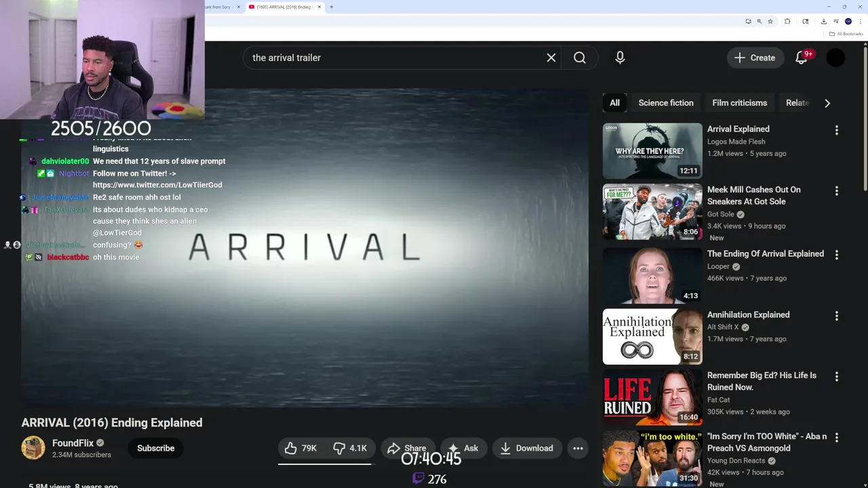
Task: Open options for the Big Ed video
Action: point(836,377)
